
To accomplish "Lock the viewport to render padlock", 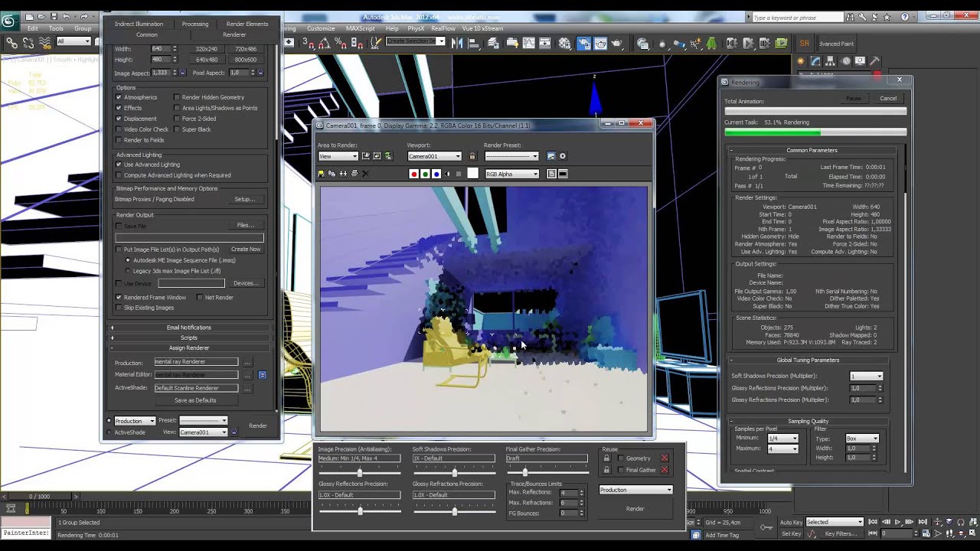I will pyautogui.click(x=472, y=156).
